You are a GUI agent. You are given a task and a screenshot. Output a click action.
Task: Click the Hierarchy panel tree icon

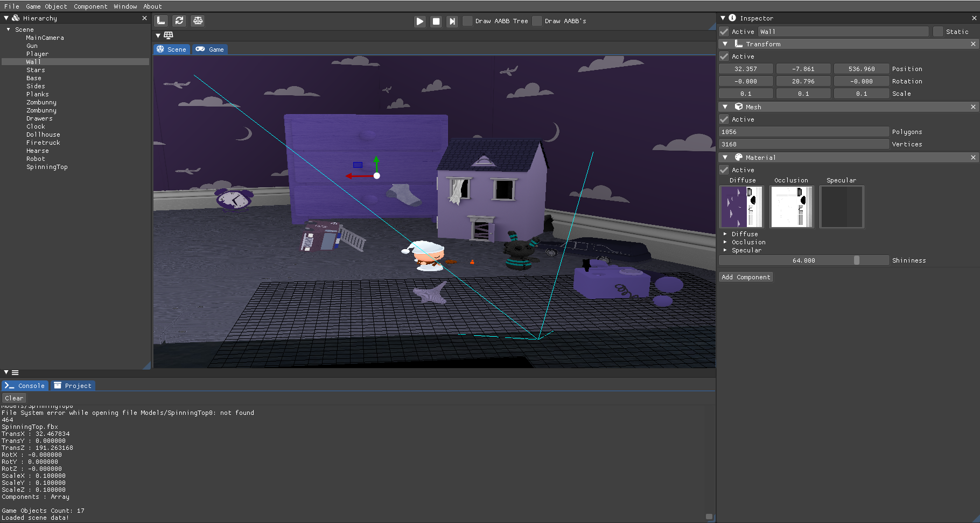(x=16, y=18)
